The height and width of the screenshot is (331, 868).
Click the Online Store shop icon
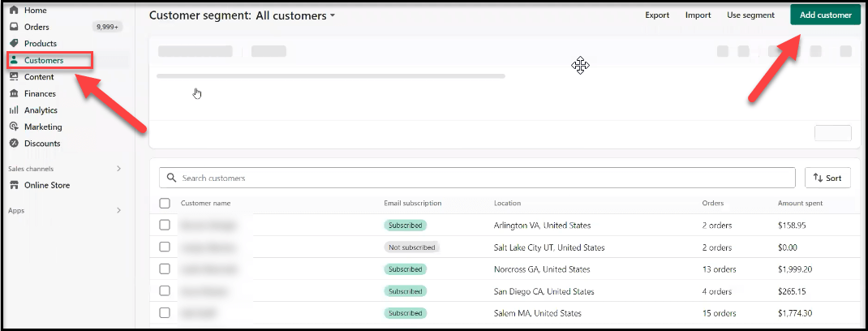[x=15, y=186]
